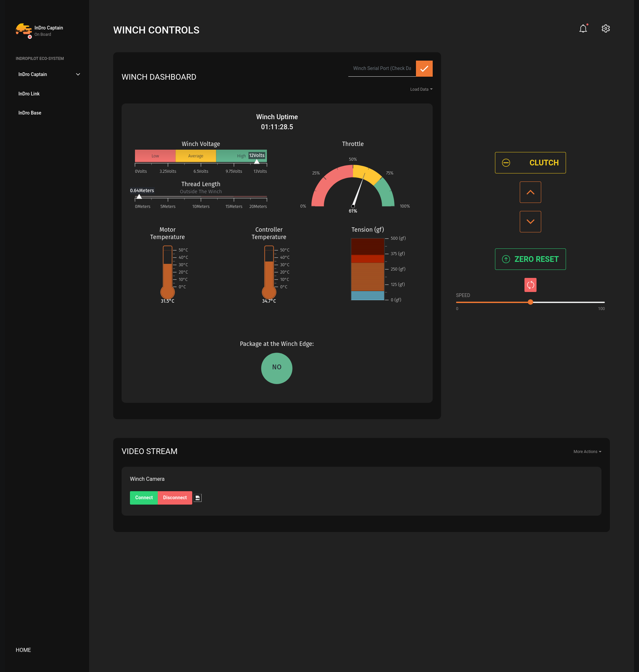The height and width of the screenshot is (672, 639).
Task: Expand the InDro Captain sidebar chevron
Action: 78,74
